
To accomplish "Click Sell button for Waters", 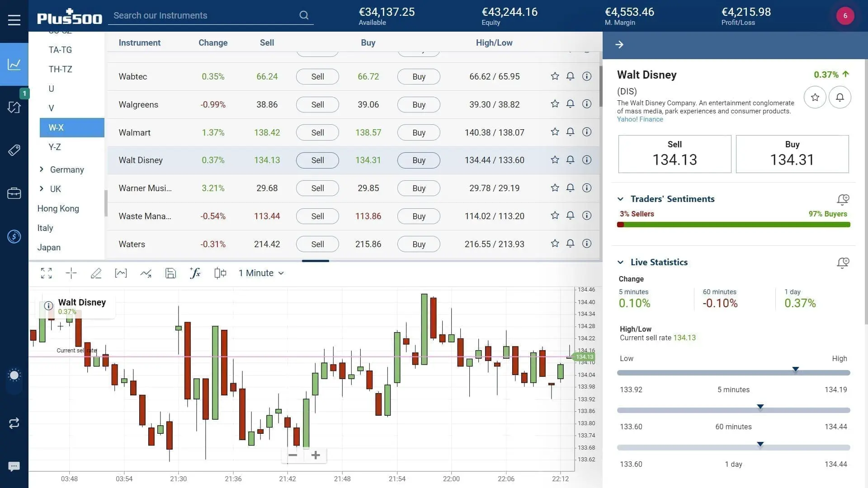I will tap(317, 244).
